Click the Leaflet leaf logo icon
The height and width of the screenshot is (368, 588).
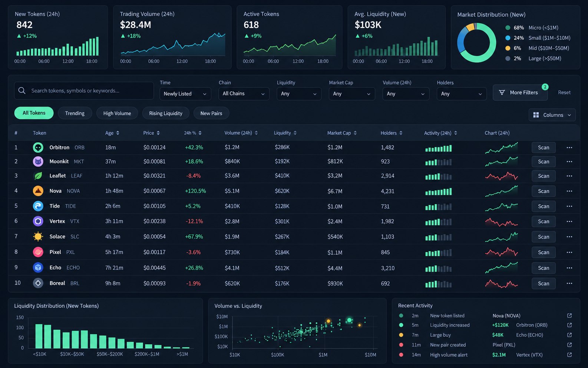[38, 176]
